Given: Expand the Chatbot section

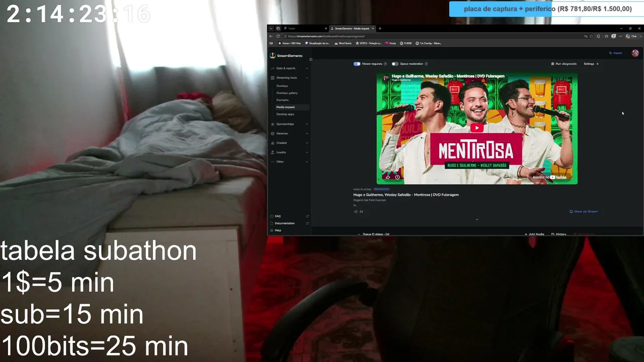Looking at the screenshot, I should (x=289, y=143).
